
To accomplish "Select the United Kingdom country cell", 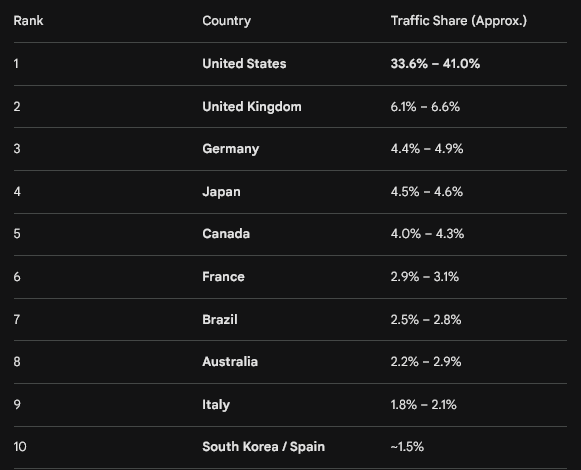I will tap(252, 107).
